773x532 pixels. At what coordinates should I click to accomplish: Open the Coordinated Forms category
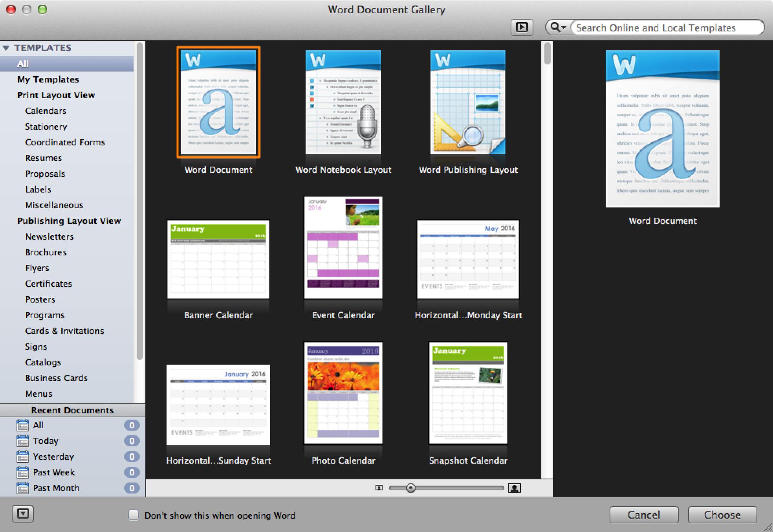click(67, 142)
